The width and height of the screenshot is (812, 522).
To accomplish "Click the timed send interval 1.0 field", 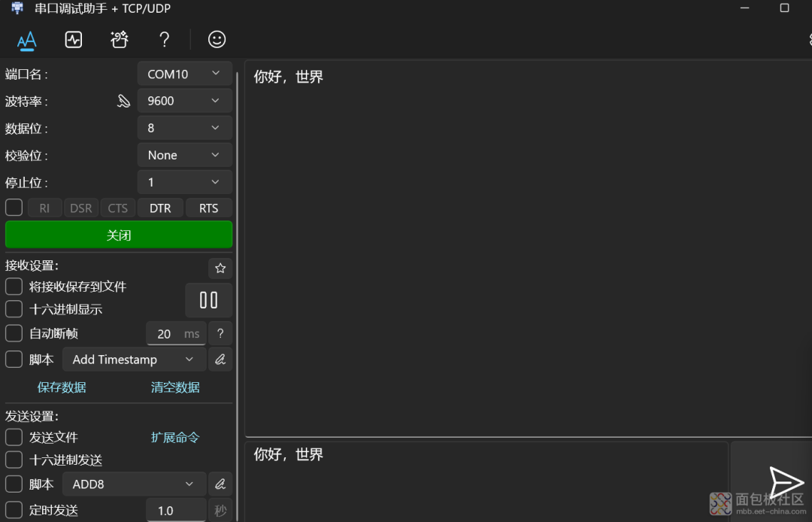I will coord(176,510).
